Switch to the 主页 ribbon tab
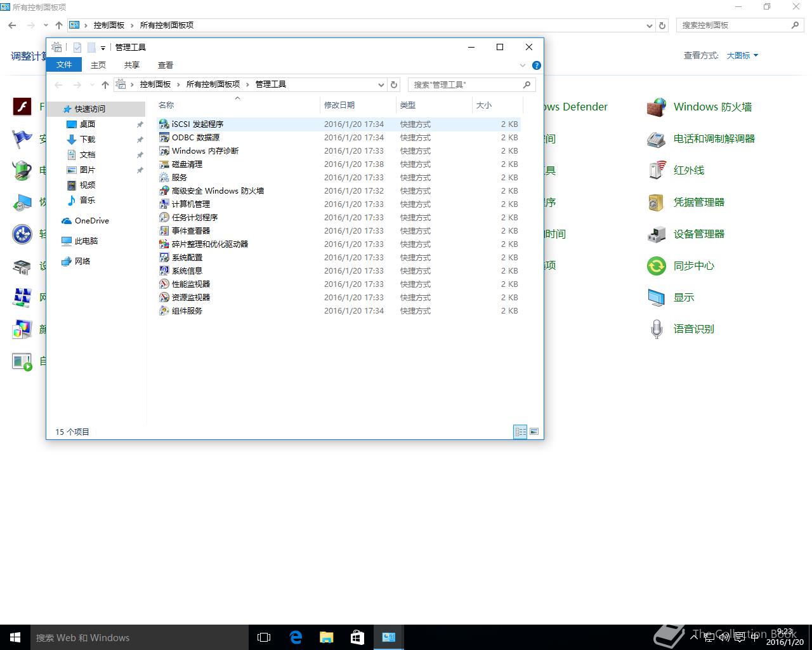 [x=98, y=65]
